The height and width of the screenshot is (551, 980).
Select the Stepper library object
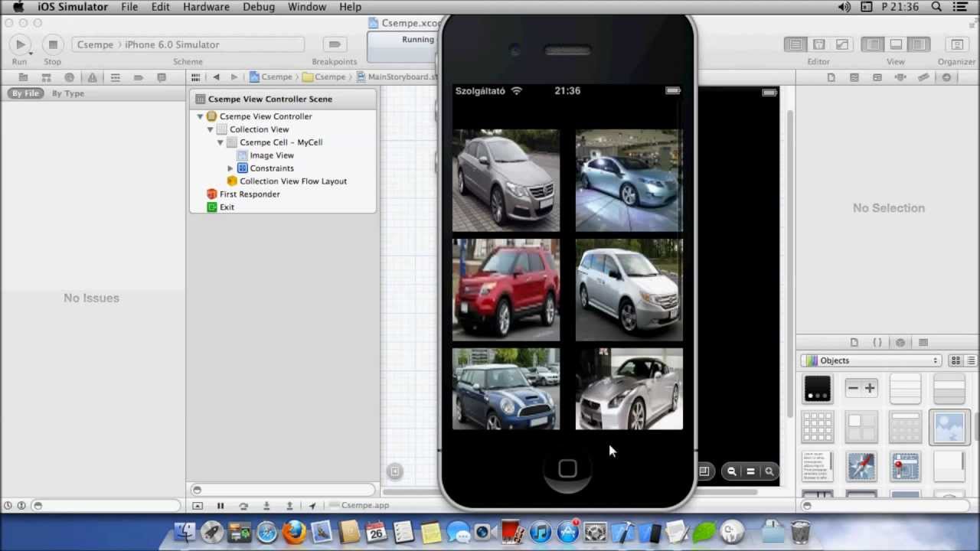click(x=861, y=388)
